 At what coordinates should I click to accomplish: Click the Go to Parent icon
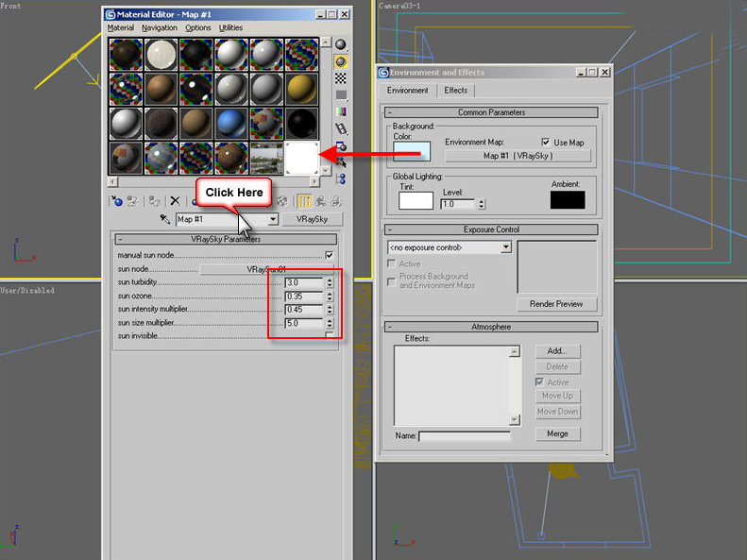coord(320,201)
